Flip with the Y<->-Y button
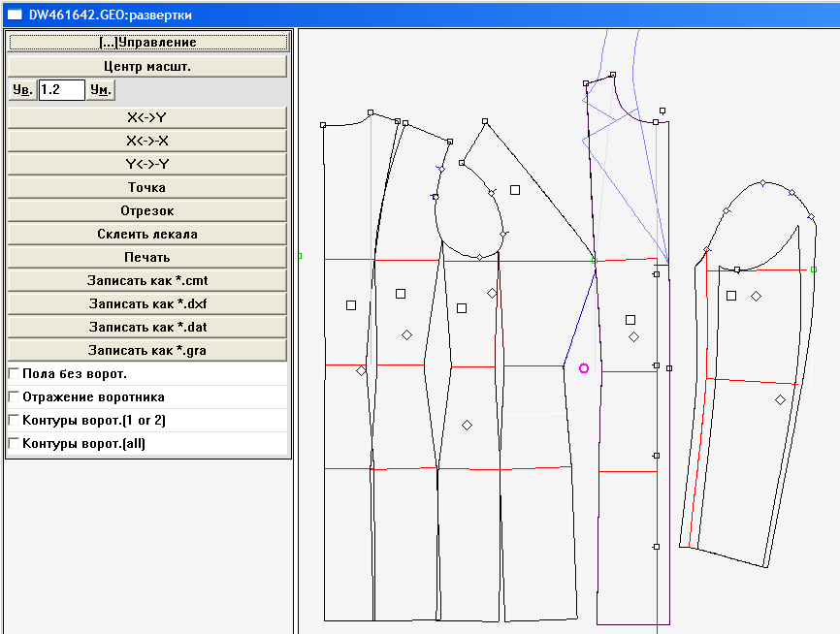Viewport: 840px width, 634px height. (147, 164)
